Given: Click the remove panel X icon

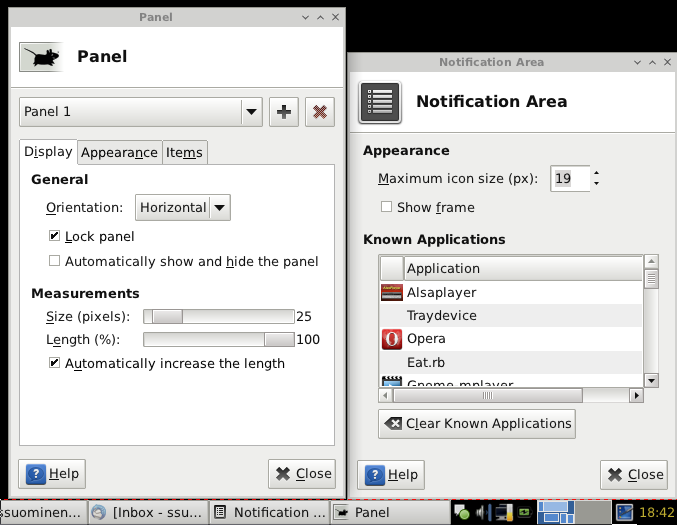Looking at the screenshot, I should click(x=319, y=112).
